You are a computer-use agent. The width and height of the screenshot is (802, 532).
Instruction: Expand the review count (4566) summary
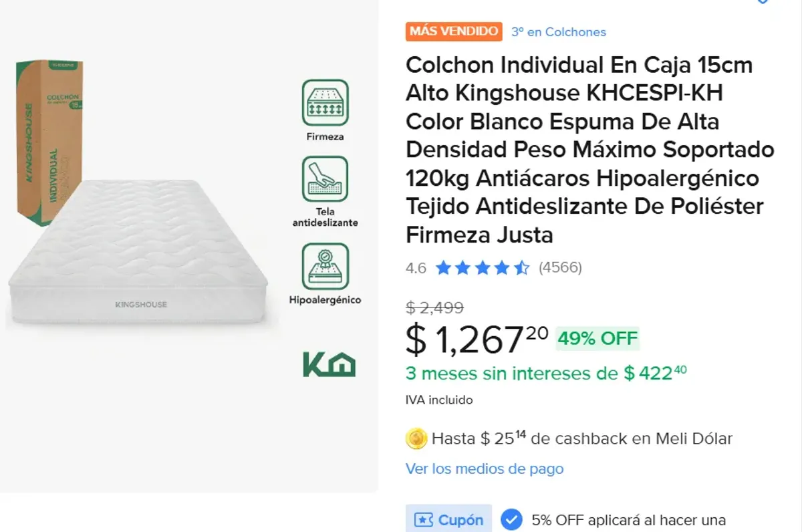[x=561, y=267]
